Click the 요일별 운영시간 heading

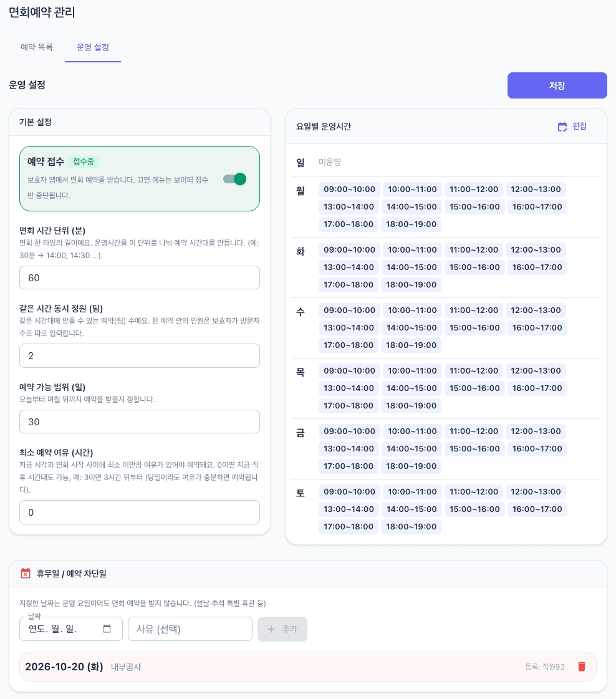coord(324,127)
